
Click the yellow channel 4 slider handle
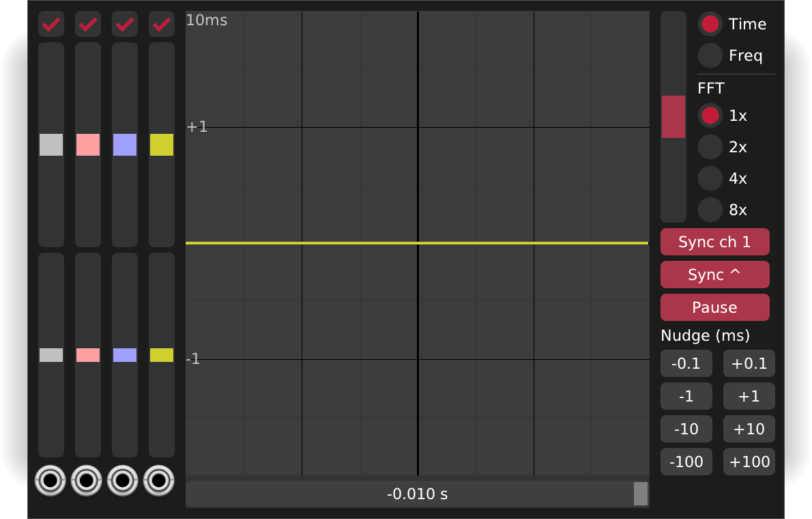[x=161, y=145]
